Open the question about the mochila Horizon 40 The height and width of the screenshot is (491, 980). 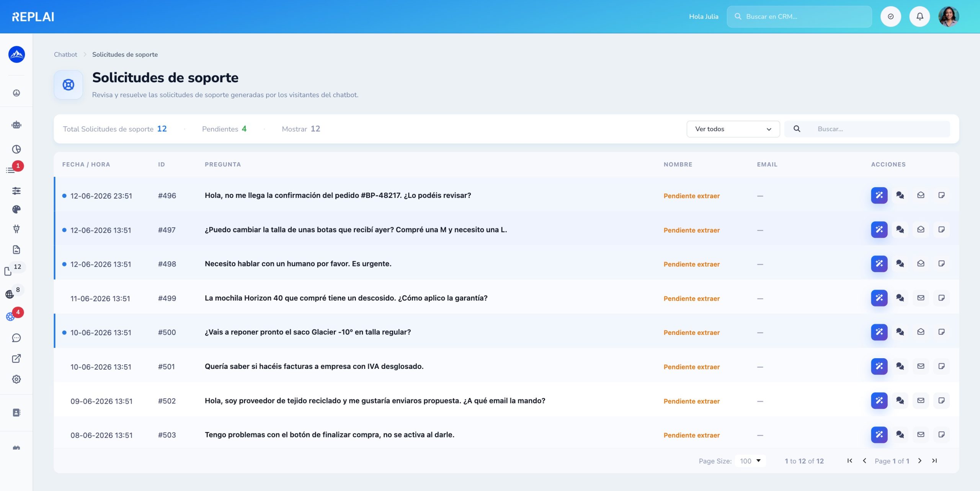tap(346, 298)
